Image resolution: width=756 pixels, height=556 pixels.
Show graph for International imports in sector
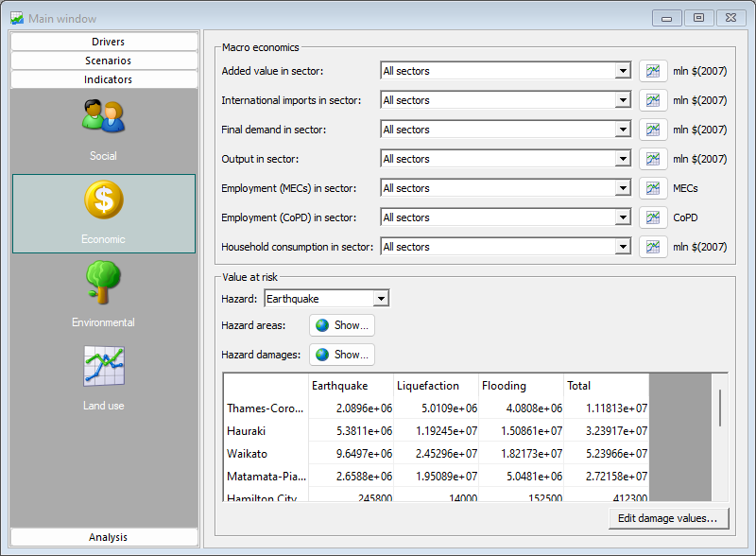click(653, 100)
